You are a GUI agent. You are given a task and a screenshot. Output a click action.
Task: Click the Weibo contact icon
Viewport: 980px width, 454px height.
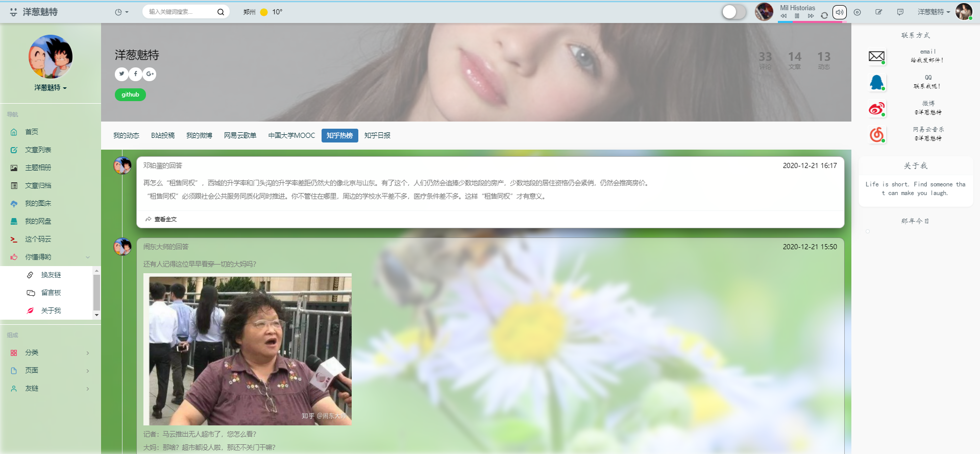click(x=876, y=108)
